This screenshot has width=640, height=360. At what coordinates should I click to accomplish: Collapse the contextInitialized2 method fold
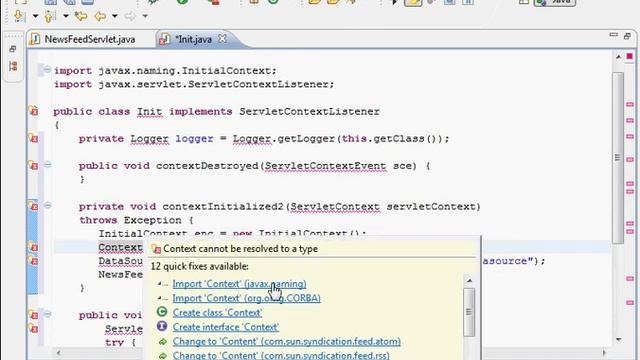pos(47,205)
